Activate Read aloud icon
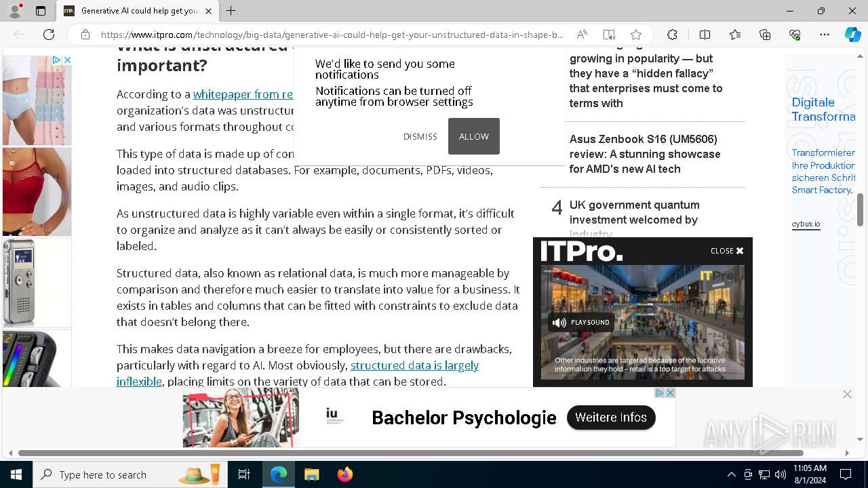The width and height of the screenshot is (868, 488). 582,35
